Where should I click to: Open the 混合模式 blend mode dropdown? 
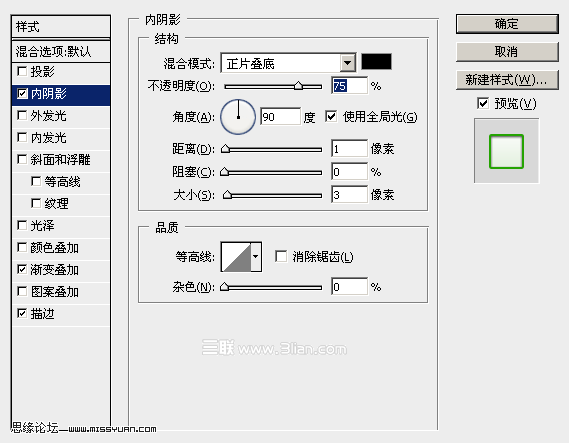pyautogui.click(x=348, y=63)
